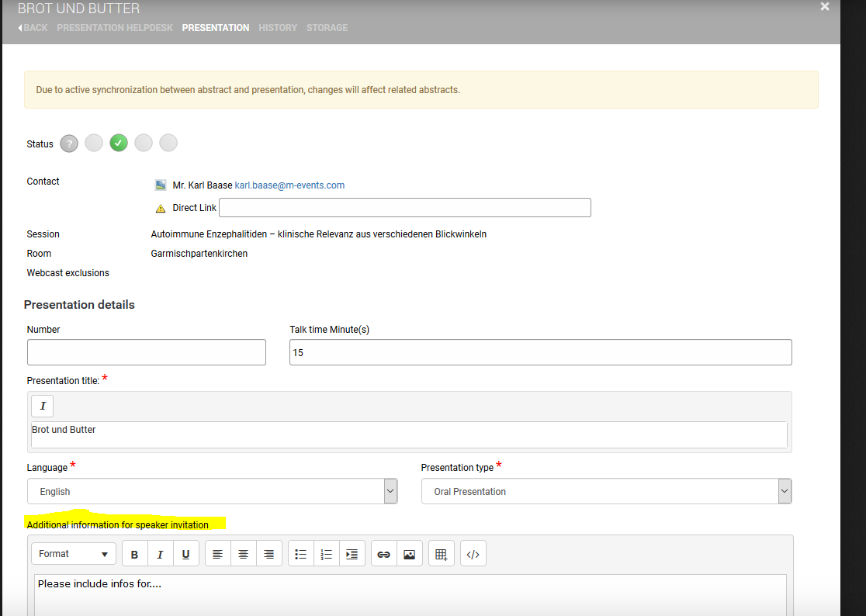The height and width of the screenshot is (616, 866).
Task: Click the Presentation title text area
Action: pos(409,435)
